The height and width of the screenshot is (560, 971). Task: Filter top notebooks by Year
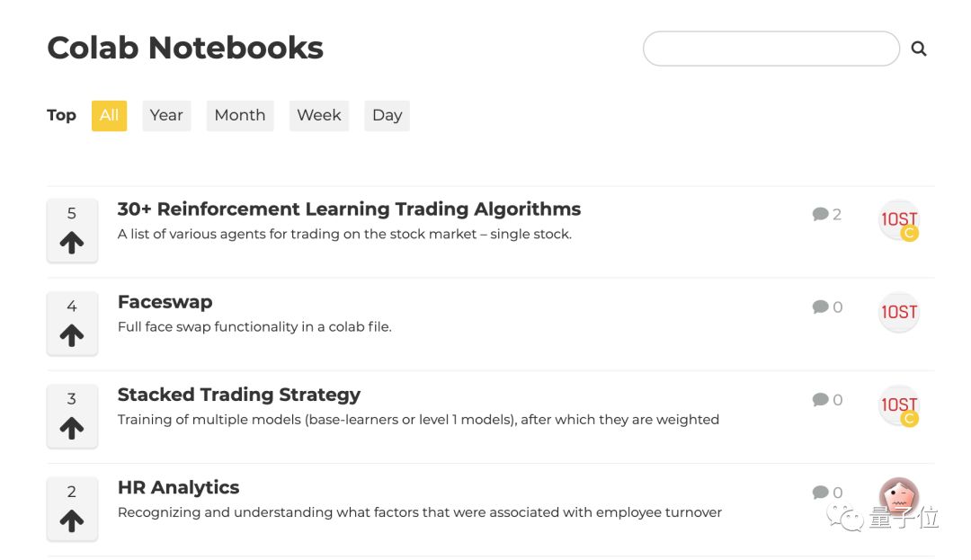point(166,115)
